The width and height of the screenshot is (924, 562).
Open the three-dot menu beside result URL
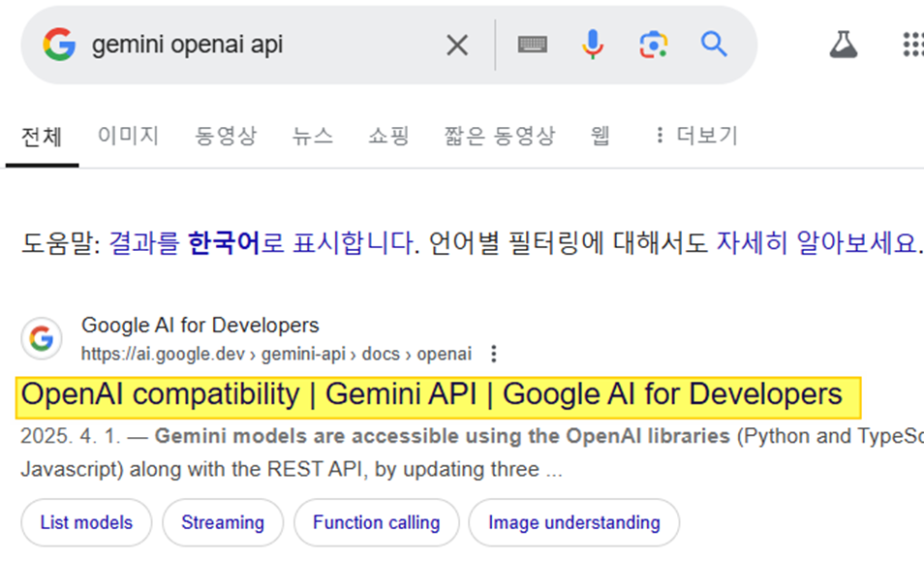point(494,354)
